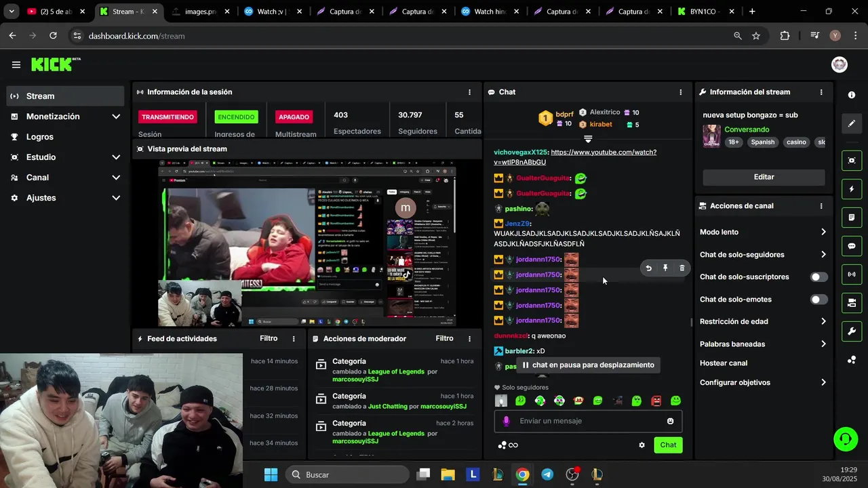
Task: Open Acciones de moderador three-dot menu
Action: point(469,339)
